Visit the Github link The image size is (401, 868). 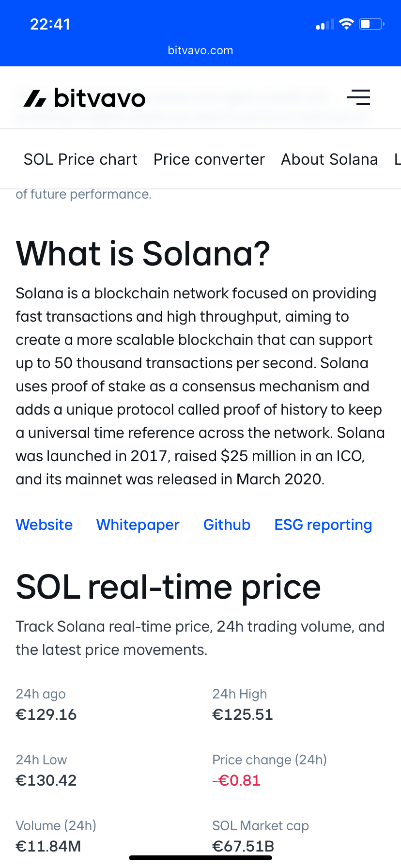click(x=227, y=525)
